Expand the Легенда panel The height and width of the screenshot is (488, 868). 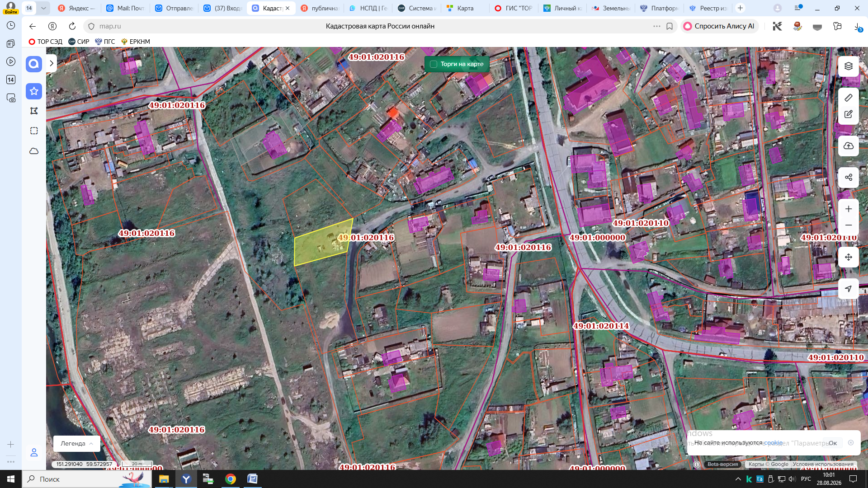click(77, 444)
